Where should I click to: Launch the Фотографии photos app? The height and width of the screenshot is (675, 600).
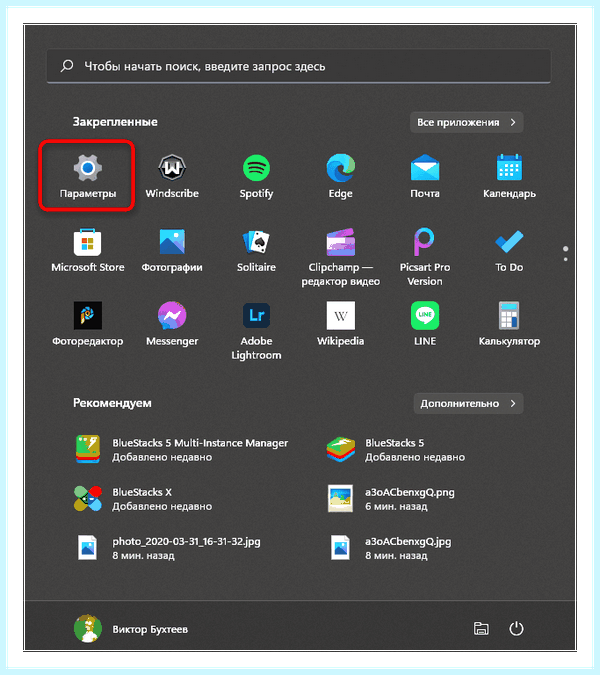pyautogui.click(x=172, y=251)
